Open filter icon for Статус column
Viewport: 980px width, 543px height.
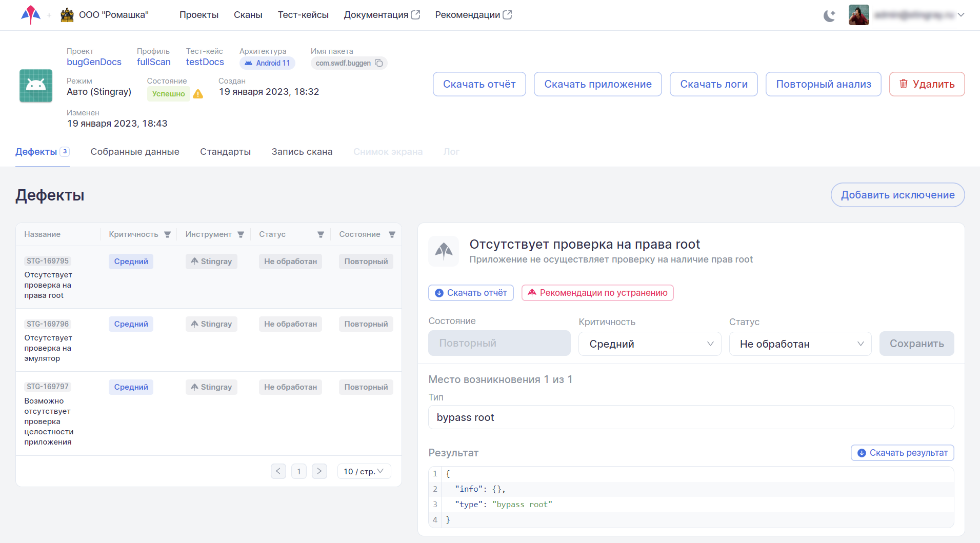pos(321,234)
